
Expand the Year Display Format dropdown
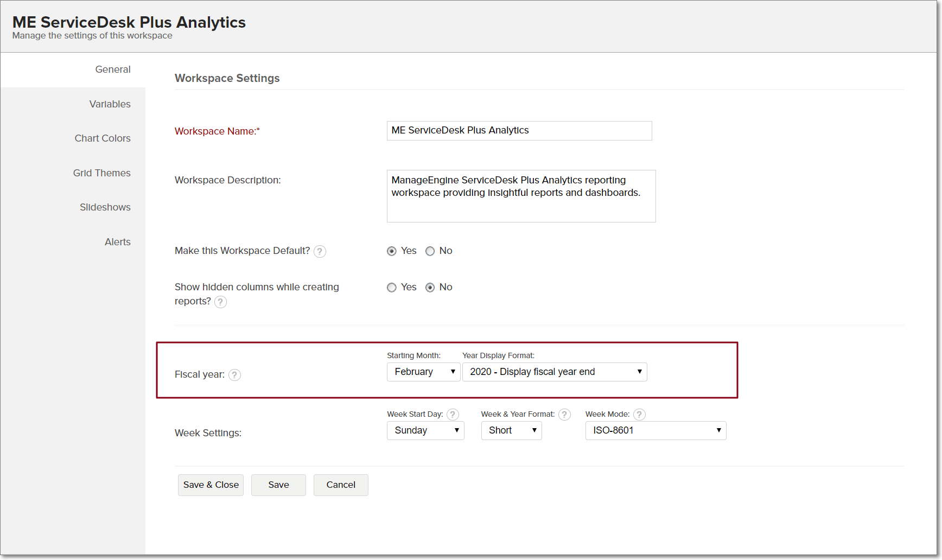pyautogui.click(x=554, y=372)
